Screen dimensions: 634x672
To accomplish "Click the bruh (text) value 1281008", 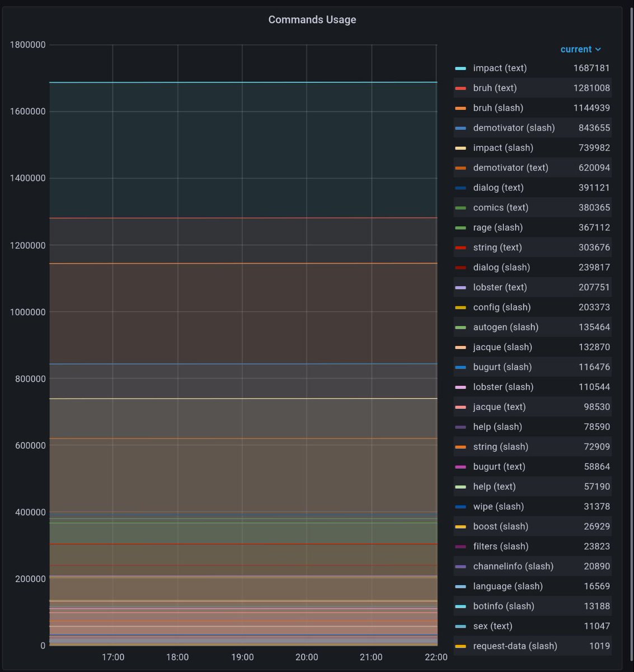I will click(591, 88).
